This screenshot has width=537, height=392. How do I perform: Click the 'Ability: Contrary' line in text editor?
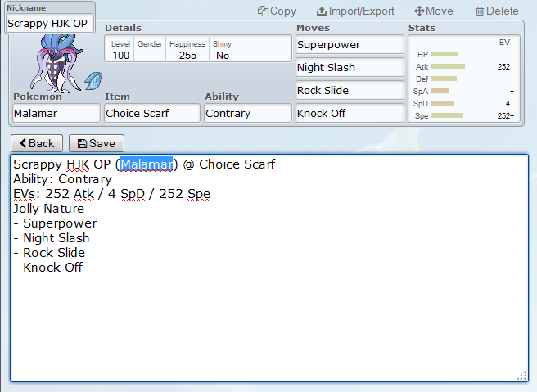point(62,179)
